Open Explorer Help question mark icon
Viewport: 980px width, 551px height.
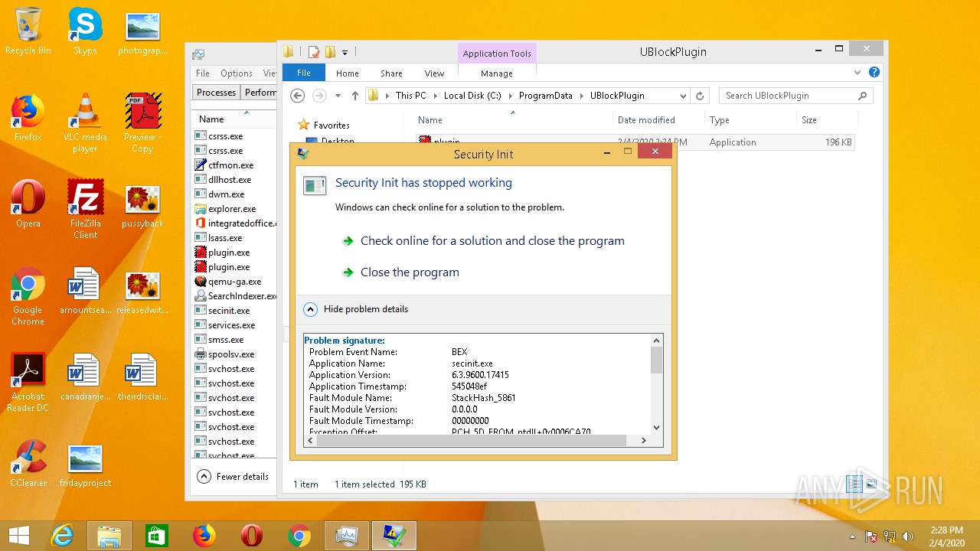coord(874,73)
